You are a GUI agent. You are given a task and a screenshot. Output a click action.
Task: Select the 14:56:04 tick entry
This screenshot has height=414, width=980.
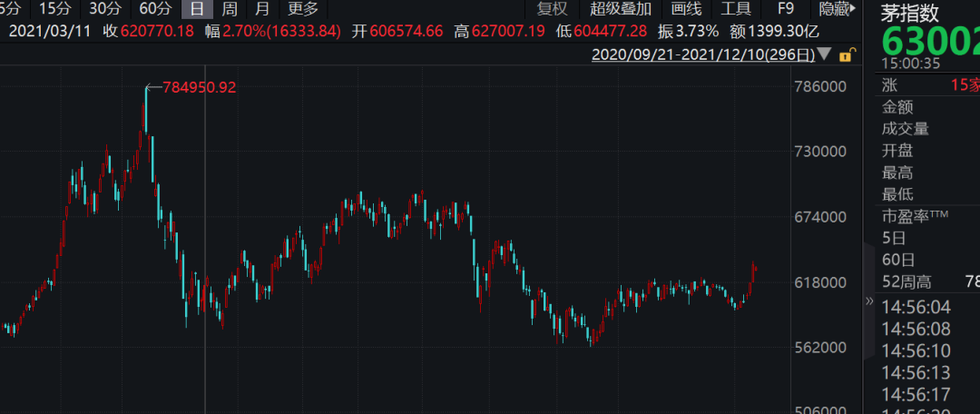(916, 307)
